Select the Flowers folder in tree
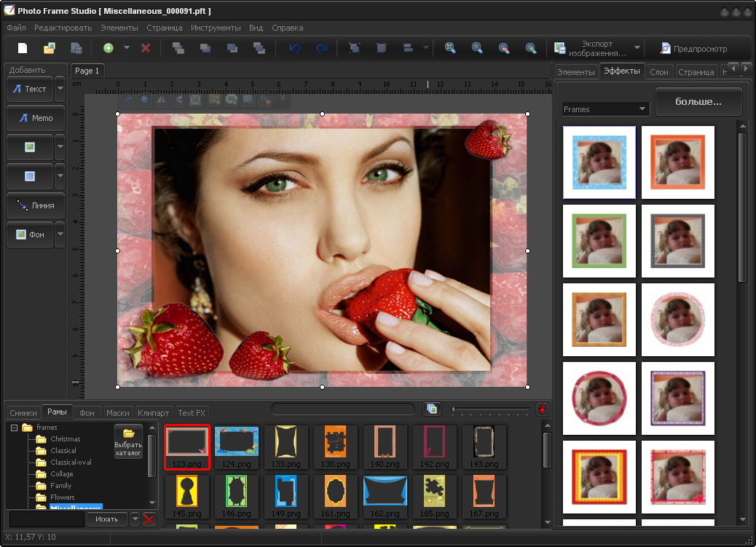 [x=62, y=497]
